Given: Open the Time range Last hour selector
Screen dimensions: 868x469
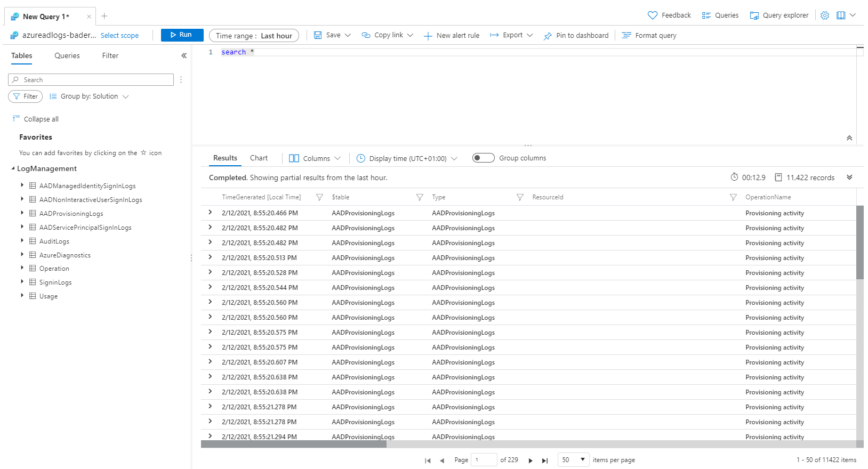Looking at the screenshot, I should (254, 36).
